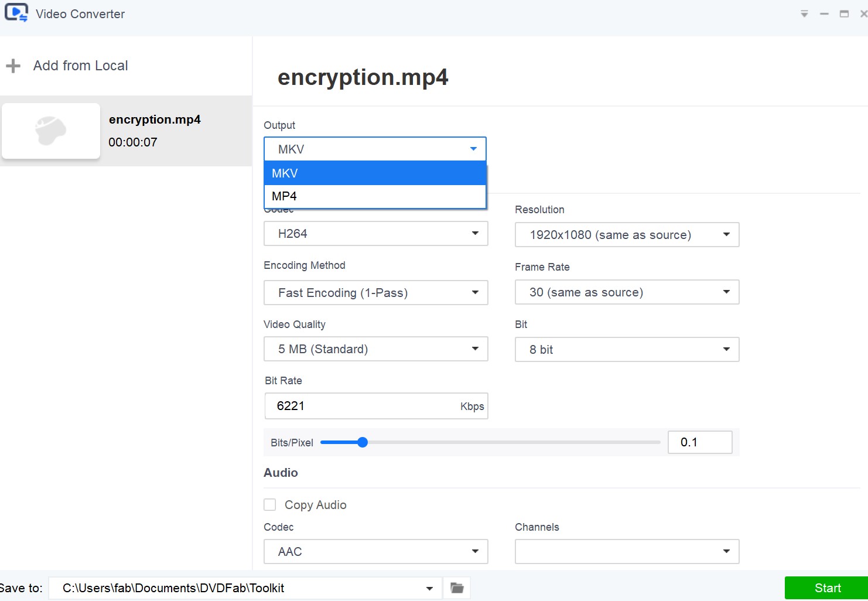Click the encryption.mp4 video thumbnail
Viewport: 868px width, 601px height.
[x=51, y=131]
